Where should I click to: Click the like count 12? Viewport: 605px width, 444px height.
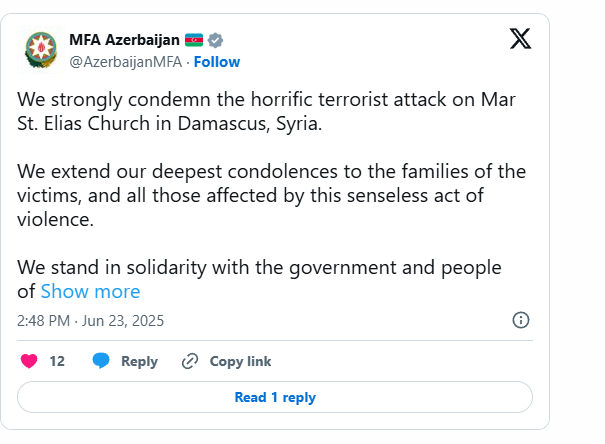click(x=57, y=361)
